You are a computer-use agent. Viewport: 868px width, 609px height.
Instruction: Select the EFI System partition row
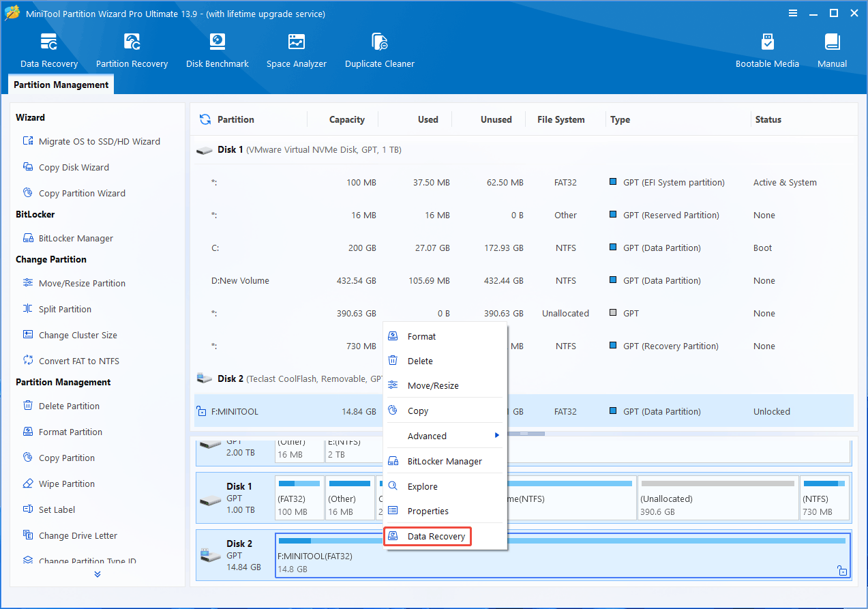coord(524,182)
